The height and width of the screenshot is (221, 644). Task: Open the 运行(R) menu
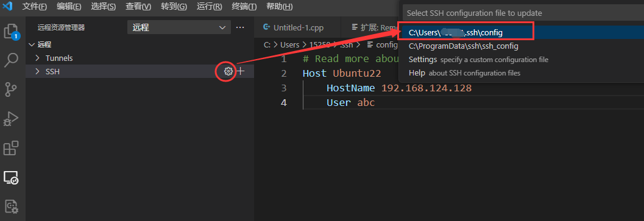tap(210, 7)
